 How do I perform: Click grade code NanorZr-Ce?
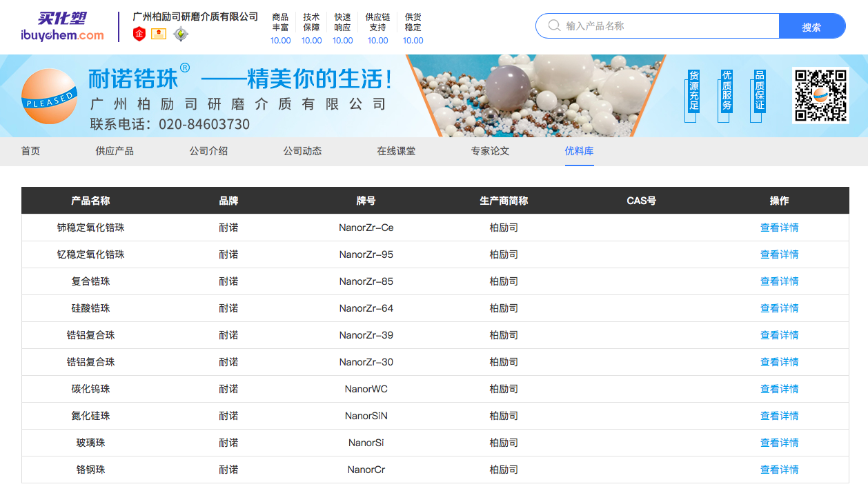[x=366, y=228]
